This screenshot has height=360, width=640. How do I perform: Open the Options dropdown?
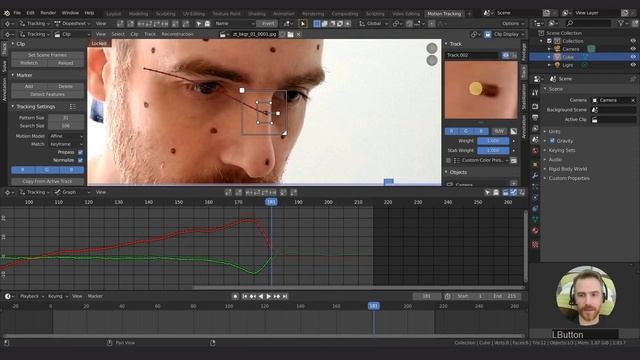tap(513, 24)
